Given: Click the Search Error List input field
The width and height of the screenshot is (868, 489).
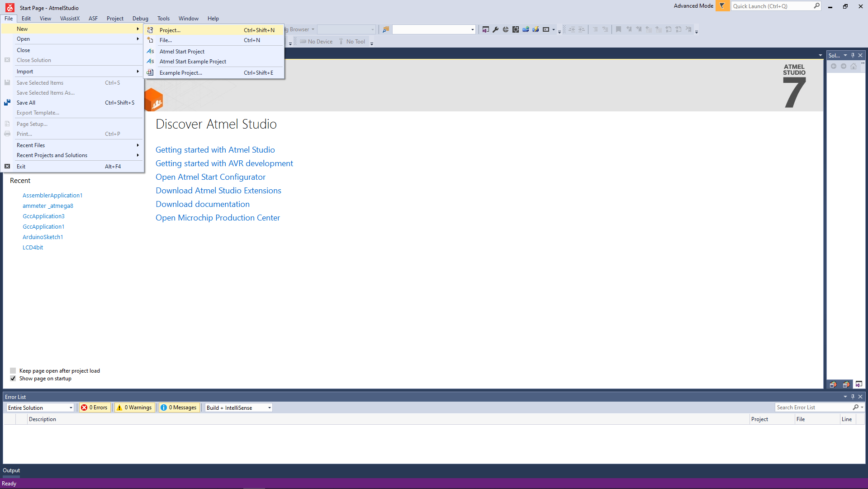Looking at the screenshot, I should pyautogui.click(x=813, y=407).
